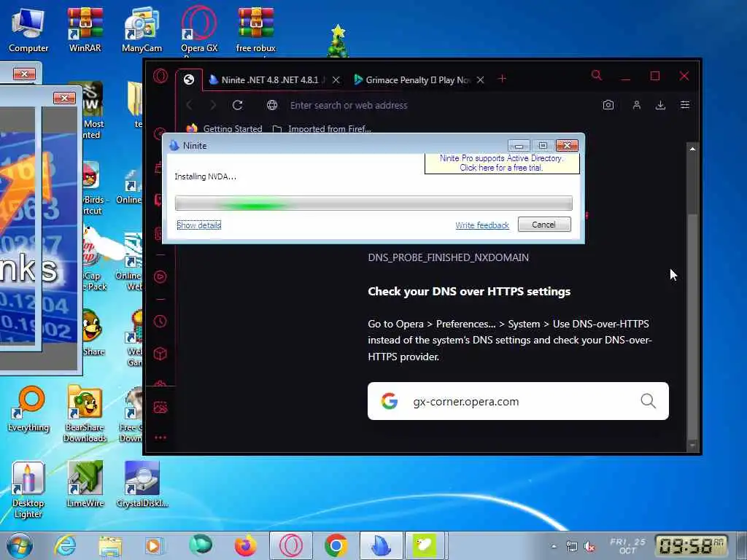Go forward with the browser forward arrow
Image resolution: width=747 pixels, height=560 pixels.
point(213,105)
